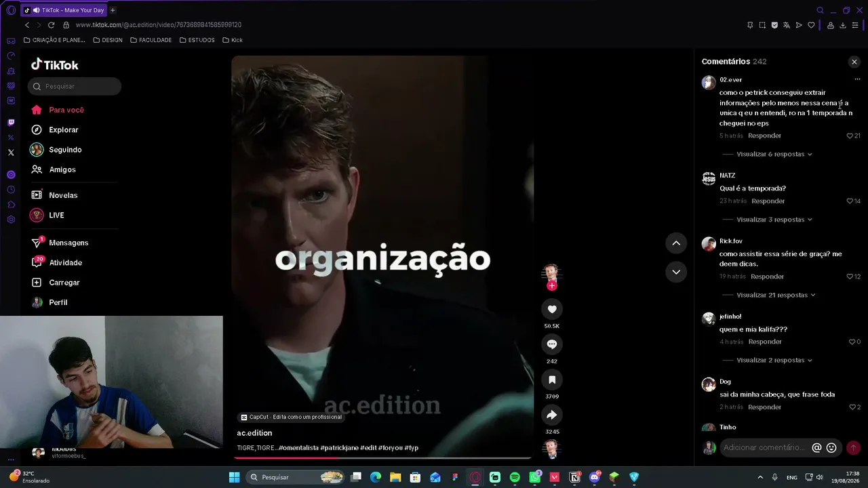Open the video comments bubble icon
This screenshot has height=488, width=868.
552,344
